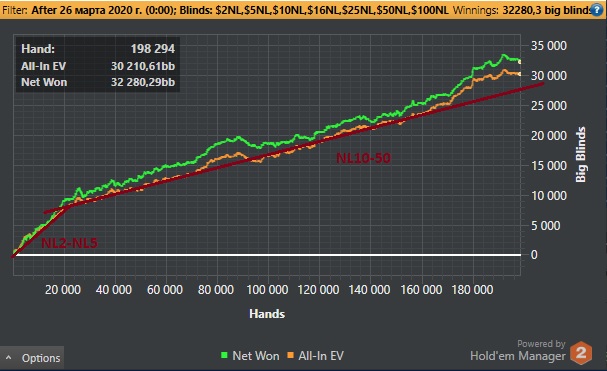The image size is (607, 371).
Task: Click the 180 000 hands axis label
Action: pyautogui.click(x=472, y=290)
